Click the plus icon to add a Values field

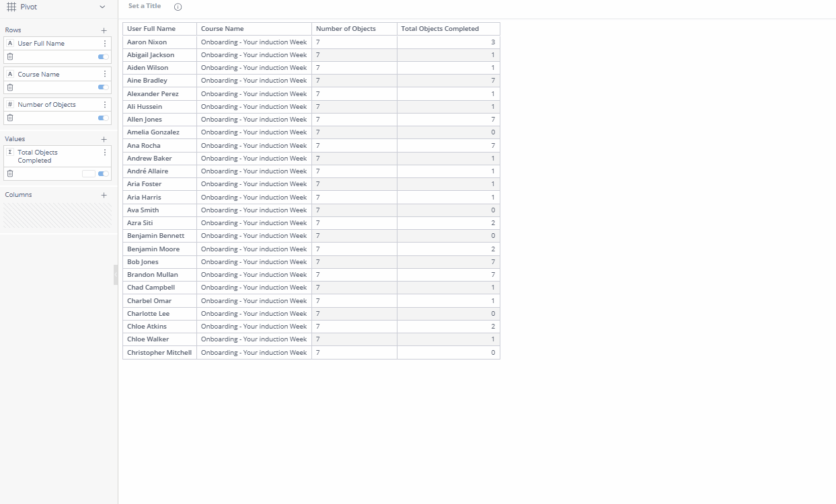click(104, 138)
